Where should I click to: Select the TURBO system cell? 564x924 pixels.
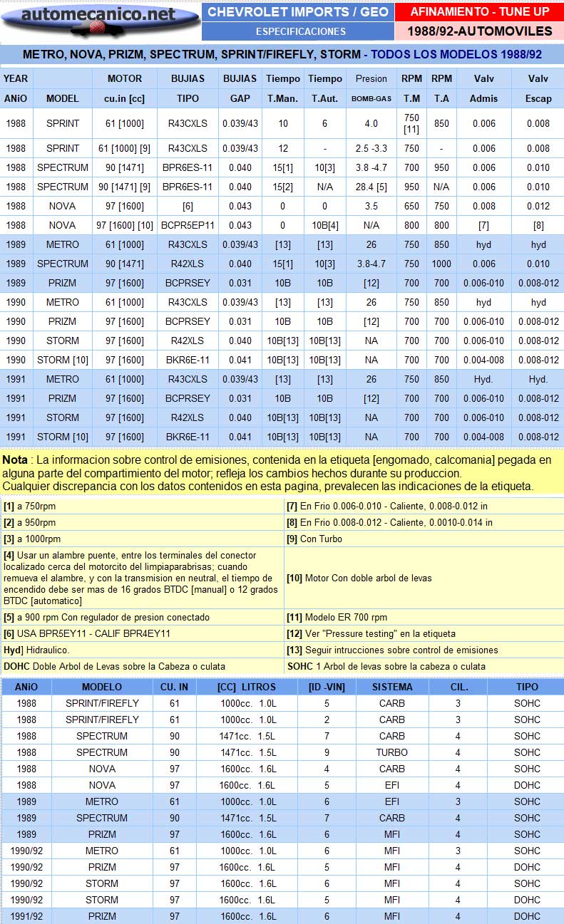click(392, 752)
